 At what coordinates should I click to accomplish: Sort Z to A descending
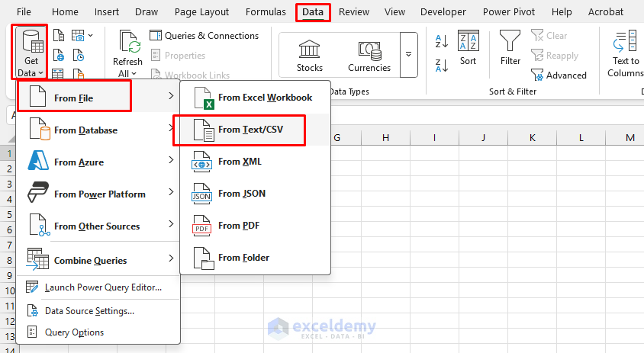442,66
